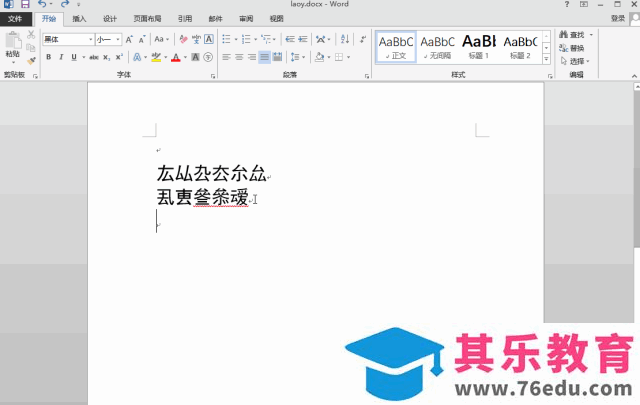Image resolution: width=640 pixels, height=405 pixels.
Task: Open the Phonetic Guide (pinyin) tool
Action: pos(196,40)
